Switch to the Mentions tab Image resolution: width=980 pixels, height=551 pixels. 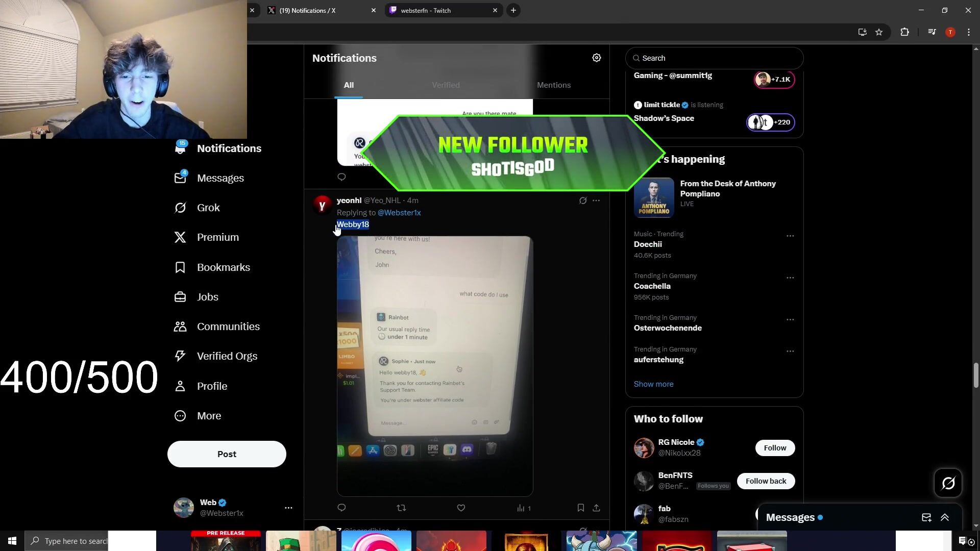coord(554,85)
